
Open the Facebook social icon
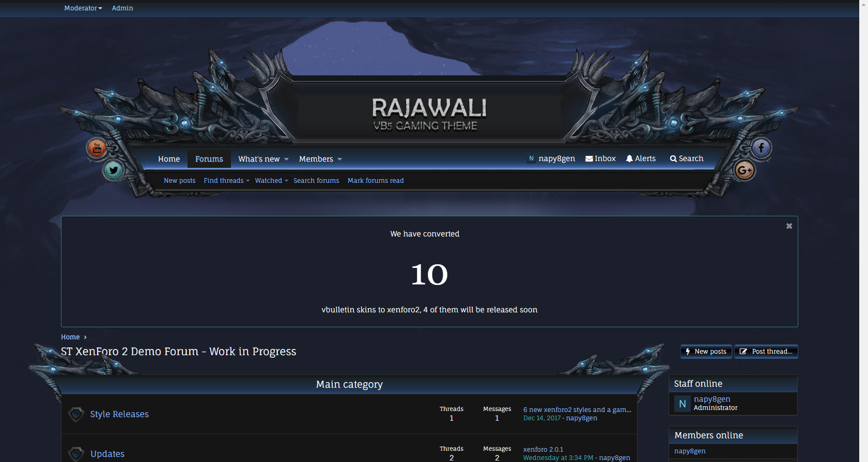coord(761,148)
